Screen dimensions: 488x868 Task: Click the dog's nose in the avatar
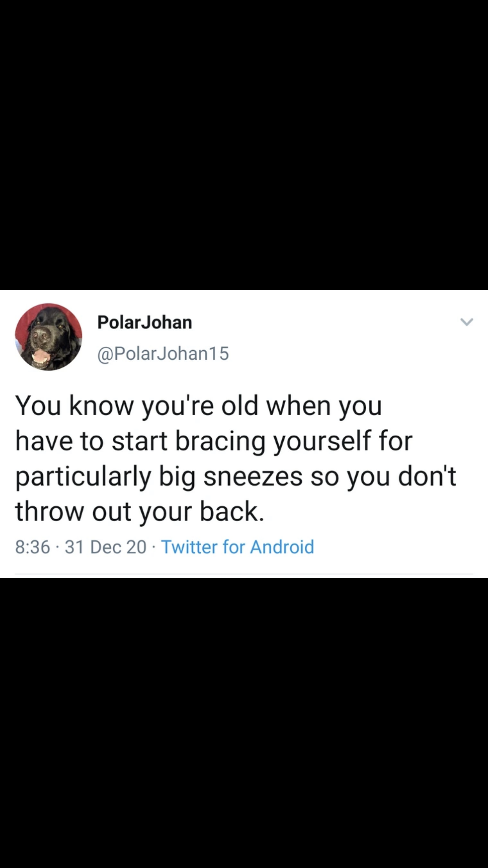(x=41, y=335)
